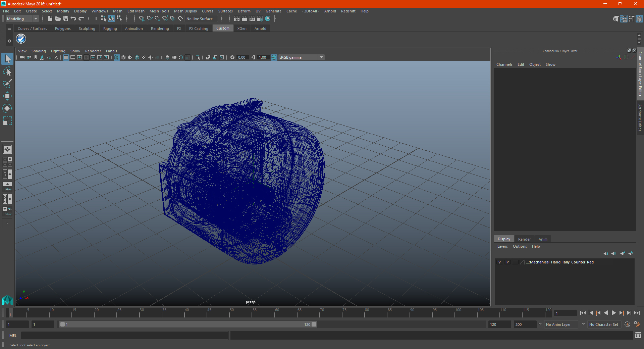The image size is (644, 349).
Task: Open the Edit Mesh menu
Action: 136,11
